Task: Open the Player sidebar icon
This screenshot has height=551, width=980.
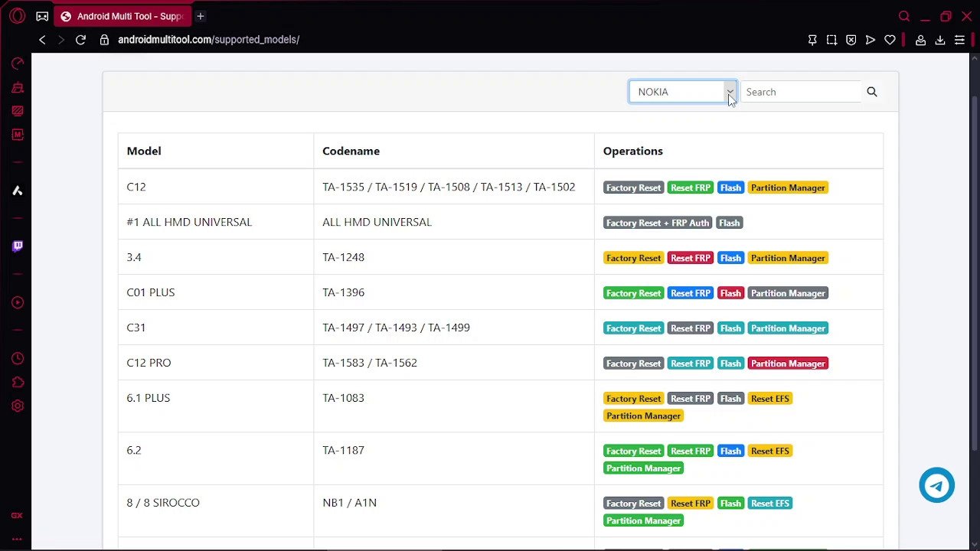Action: point(17,302)
